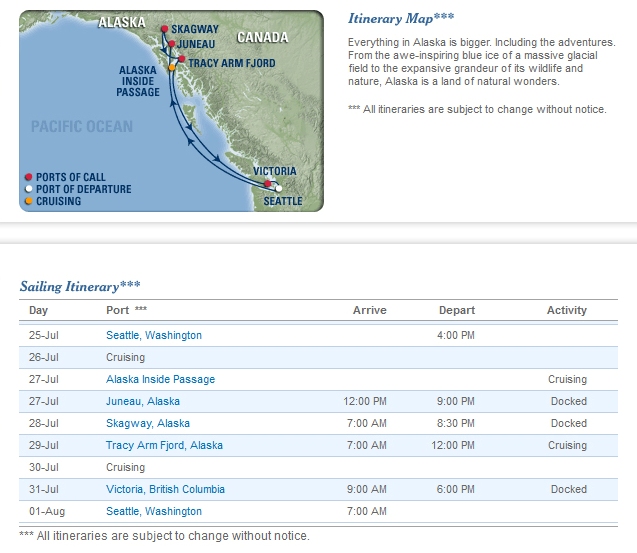Open the Tracy Arm Fjord, Alaska link

pos(164,445)
